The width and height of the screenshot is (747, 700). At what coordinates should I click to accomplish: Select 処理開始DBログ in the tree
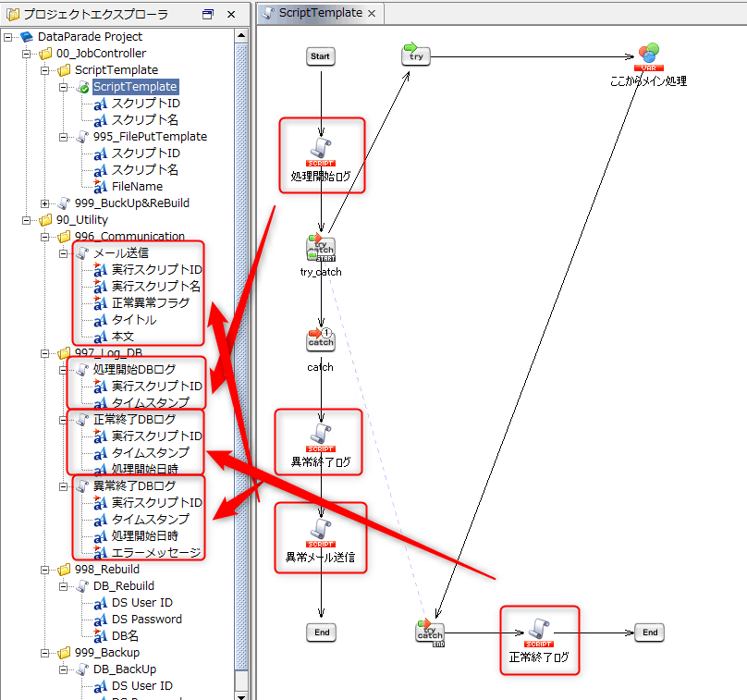(x=134, y=369)
